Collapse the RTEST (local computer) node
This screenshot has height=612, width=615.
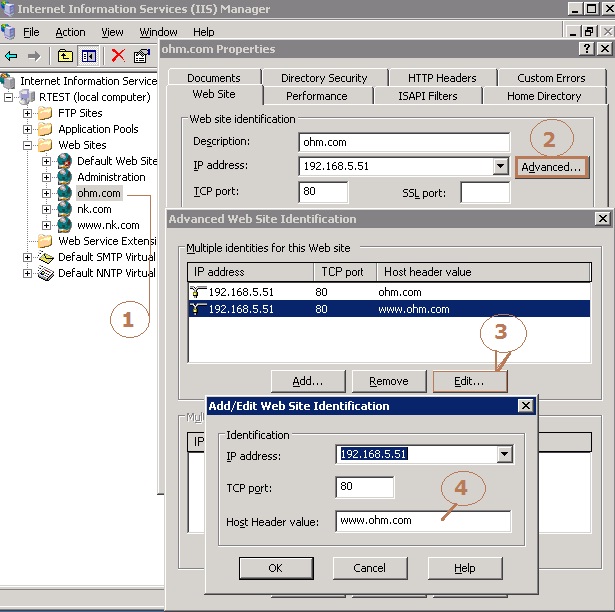[8, 97]
